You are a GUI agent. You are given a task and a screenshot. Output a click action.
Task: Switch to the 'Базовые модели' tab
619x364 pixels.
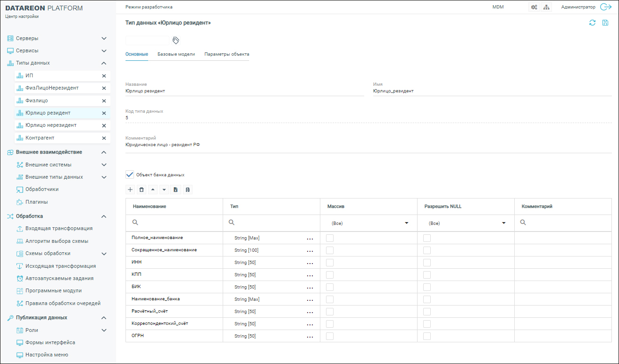pos(176,54)
